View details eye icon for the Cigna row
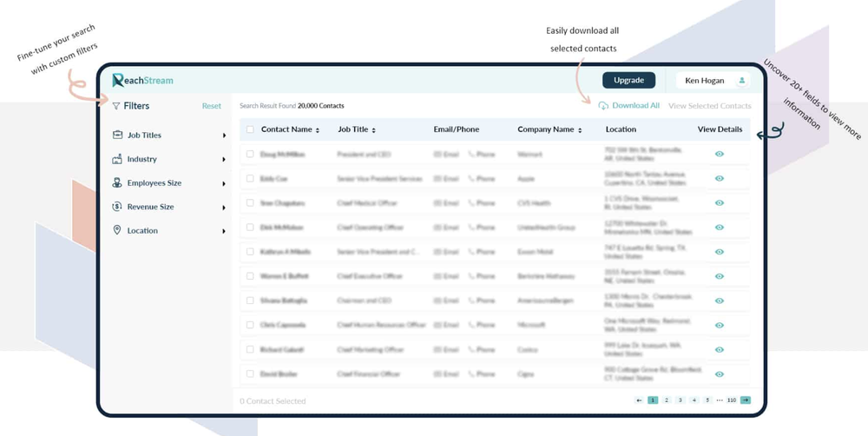Screen dimensions: 868x436 (719, 374)
